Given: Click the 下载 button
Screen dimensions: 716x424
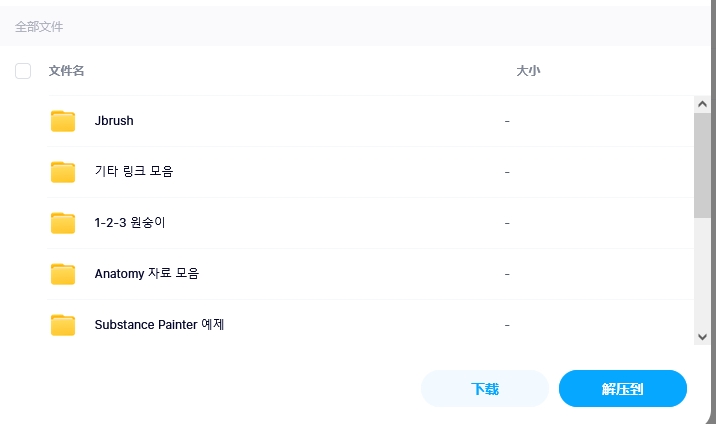Looking at the screenshot, I should point(484,389).
